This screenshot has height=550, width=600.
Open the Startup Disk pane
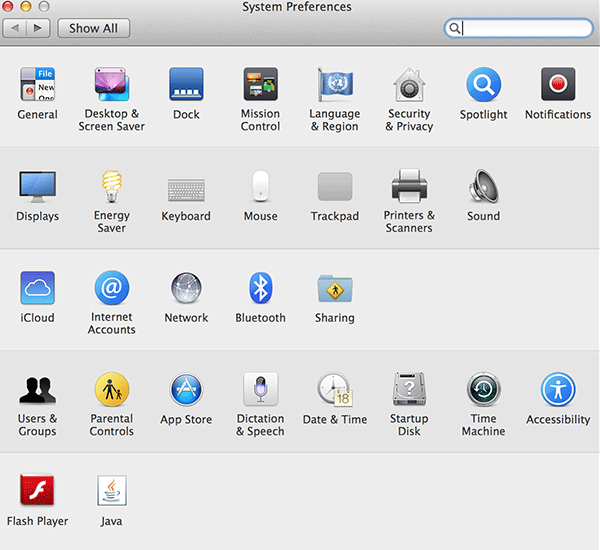pyautogui.click(x=409, y=391)
